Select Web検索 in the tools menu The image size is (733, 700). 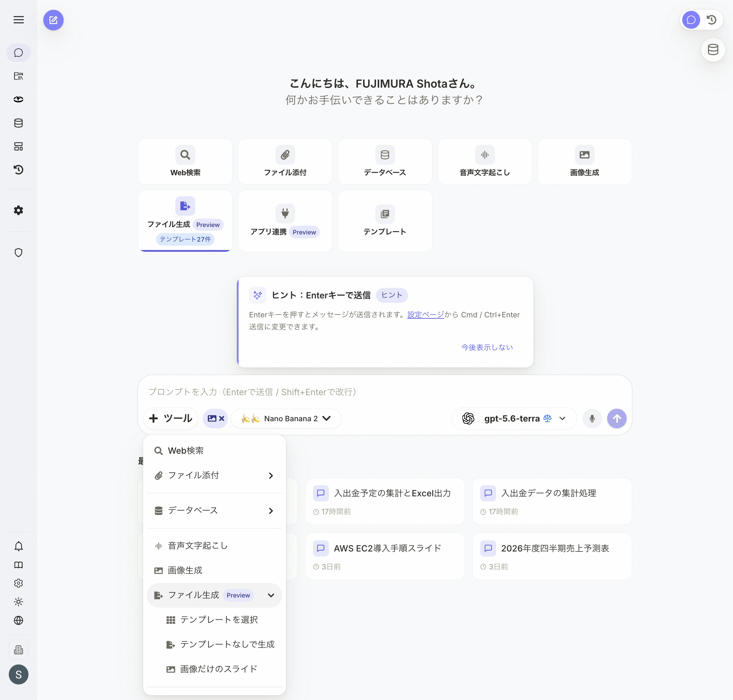[x=214, y=451]
